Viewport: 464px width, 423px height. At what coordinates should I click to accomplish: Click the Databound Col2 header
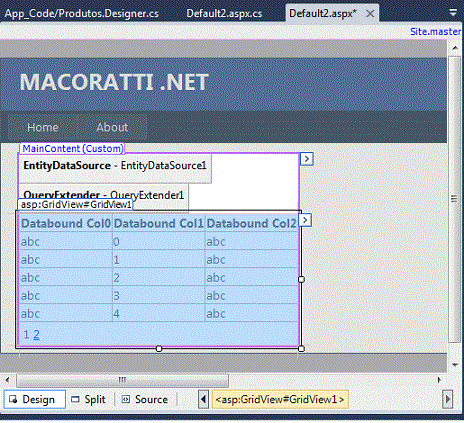point(251,223)
